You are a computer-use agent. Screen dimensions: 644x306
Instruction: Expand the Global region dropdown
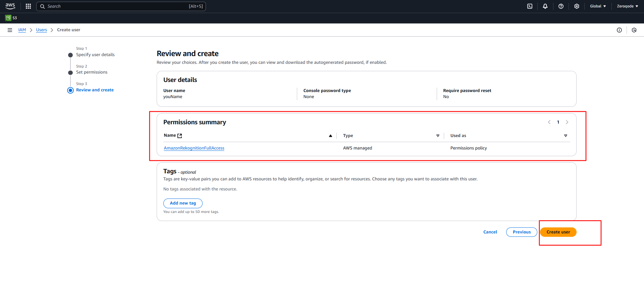[598, 6]
